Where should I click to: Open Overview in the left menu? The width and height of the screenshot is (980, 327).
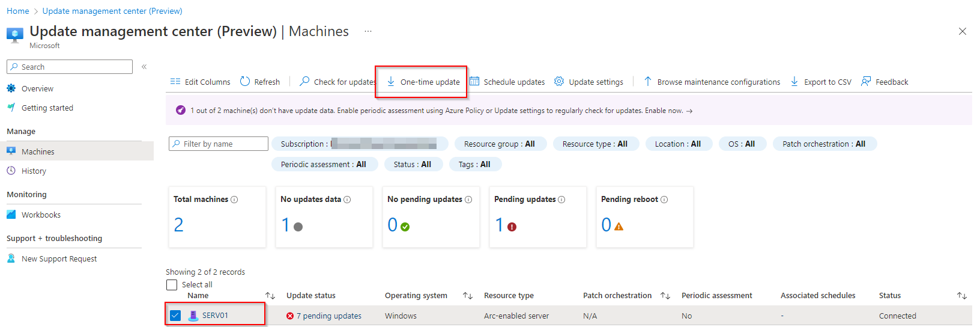point(37,88)
